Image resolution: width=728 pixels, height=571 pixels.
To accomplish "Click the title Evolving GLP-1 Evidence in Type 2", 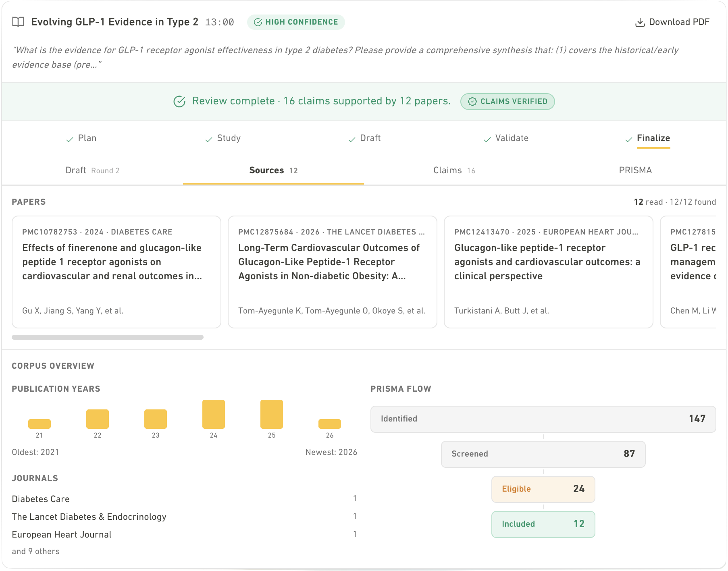I will pos(115,22).
